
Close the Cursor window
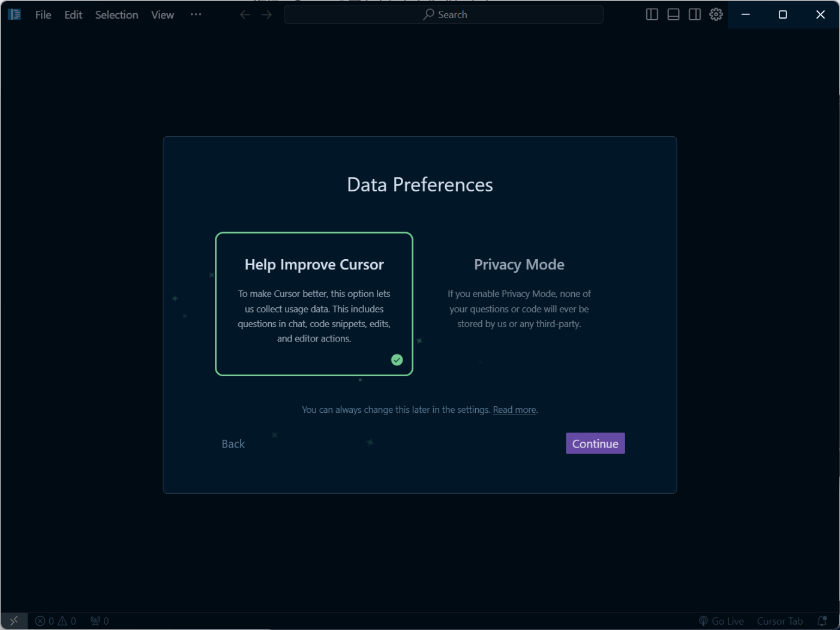[820, 14]
